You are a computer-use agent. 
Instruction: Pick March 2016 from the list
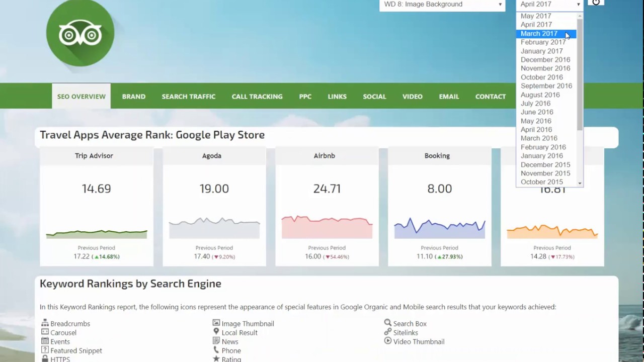[x=547, y=138]
